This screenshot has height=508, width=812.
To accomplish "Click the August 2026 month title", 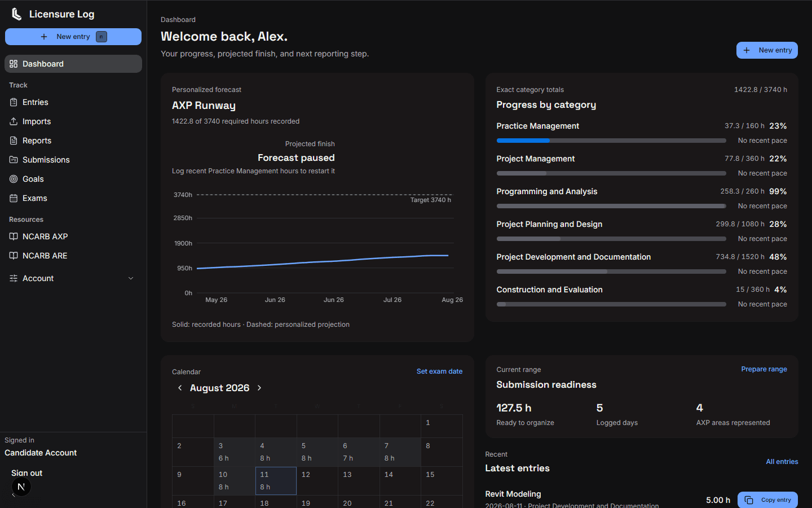I will (219, 388).
